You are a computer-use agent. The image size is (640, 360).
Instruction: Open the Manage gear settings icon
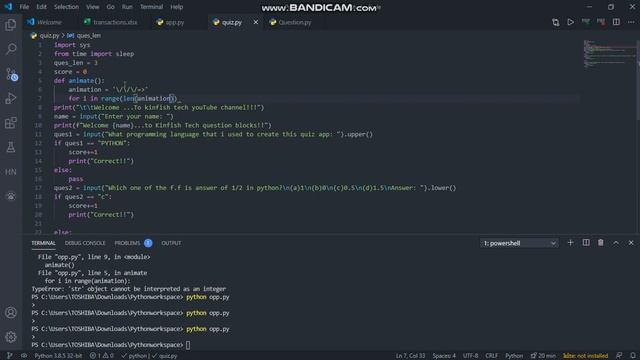click(11, 337)
